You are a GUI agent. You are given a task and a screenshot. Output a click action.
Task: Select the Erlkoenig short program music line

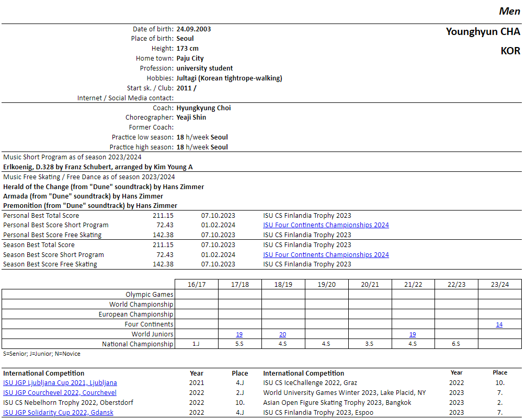pos(98,167)
